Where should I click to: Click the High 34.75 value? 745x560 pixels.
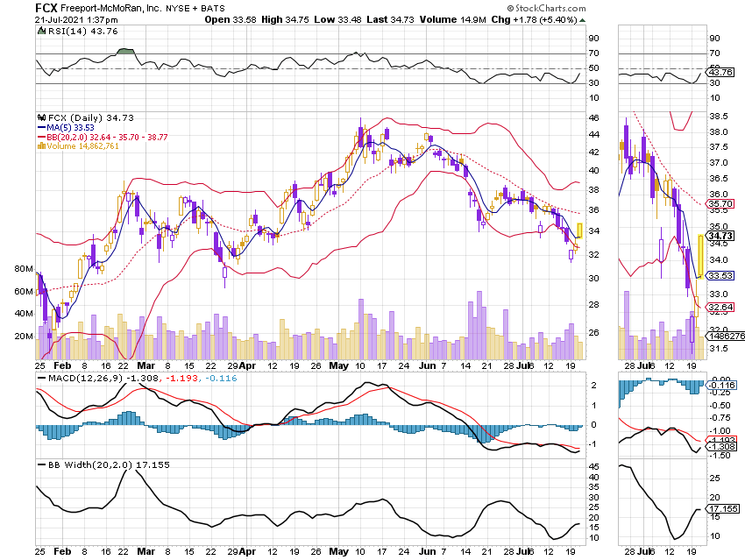point(285,19)
